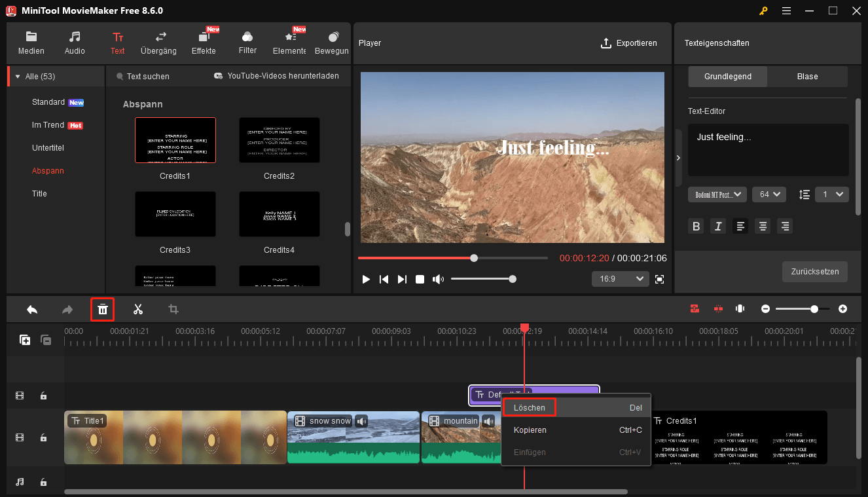
Task: Open the Medien panel
Action: pos(31,43)
